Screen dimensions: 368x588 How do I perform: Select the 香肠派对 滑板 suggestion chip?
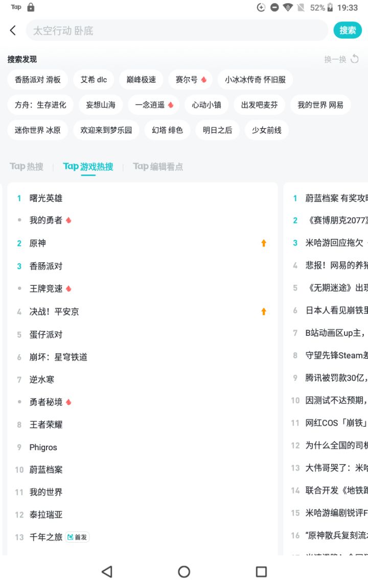[37, 80]
